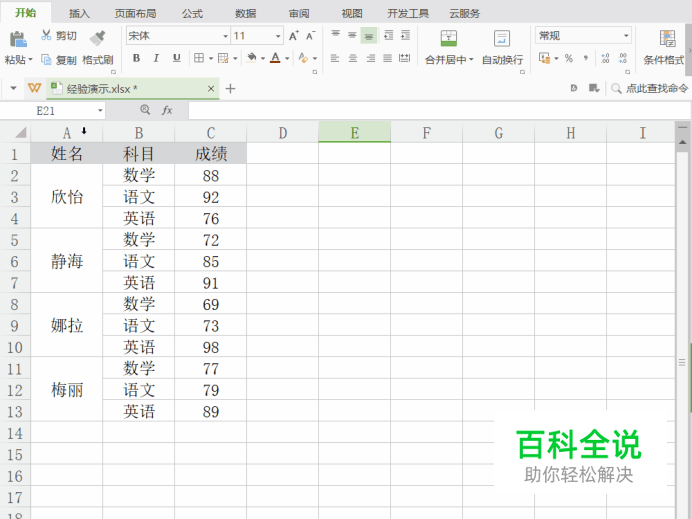Screen dimensions: 692x519
Task: Expand the Name Box dropdown arrow
Action: pos(100,111)
